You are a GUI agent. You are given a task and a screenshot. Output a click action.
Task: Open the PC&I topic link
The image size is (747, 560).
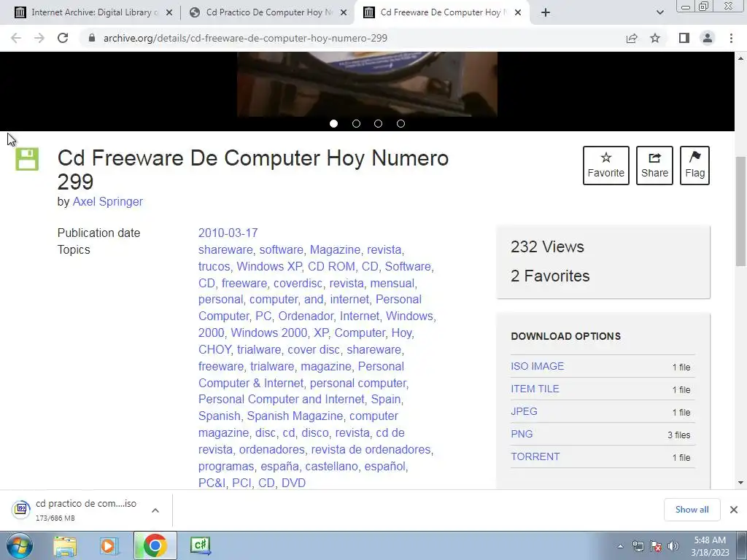click(212, 483)
